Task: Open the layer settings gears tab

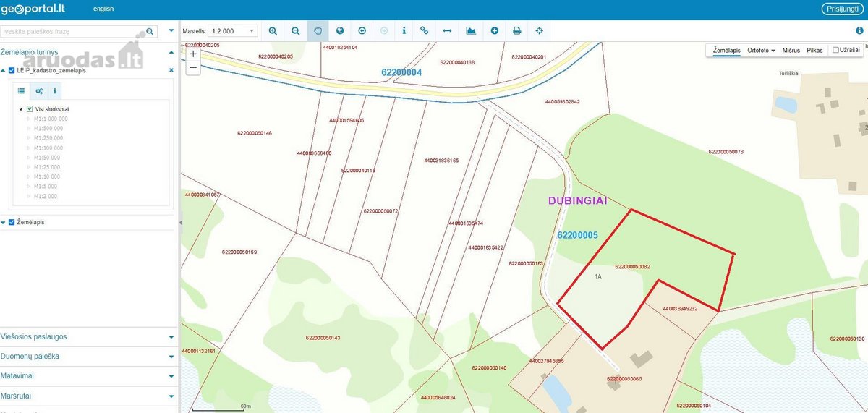Action: [x=39, y=91]
